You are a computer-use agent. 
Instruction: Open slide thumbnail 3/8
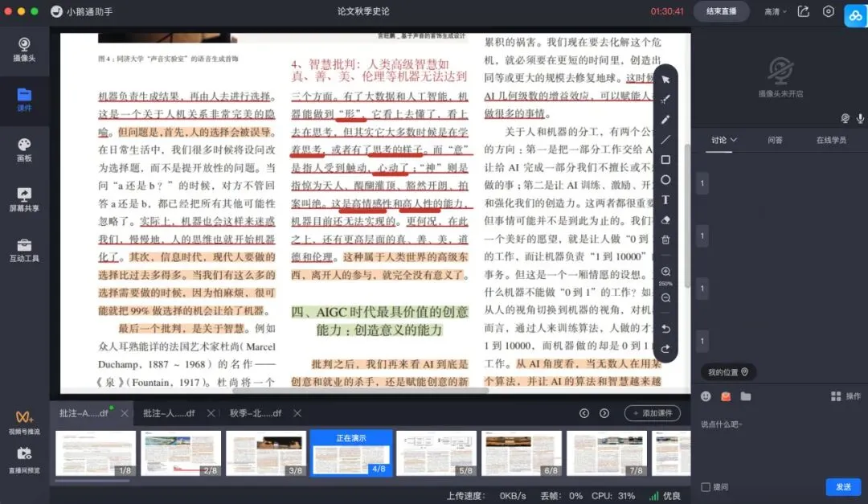click(266, 453)
